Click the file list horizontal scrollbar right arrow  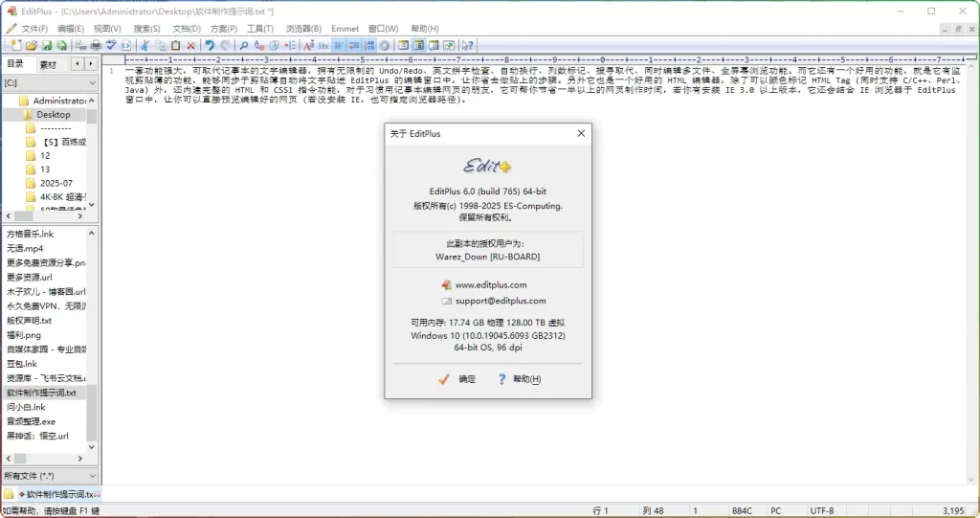[80, 459]
